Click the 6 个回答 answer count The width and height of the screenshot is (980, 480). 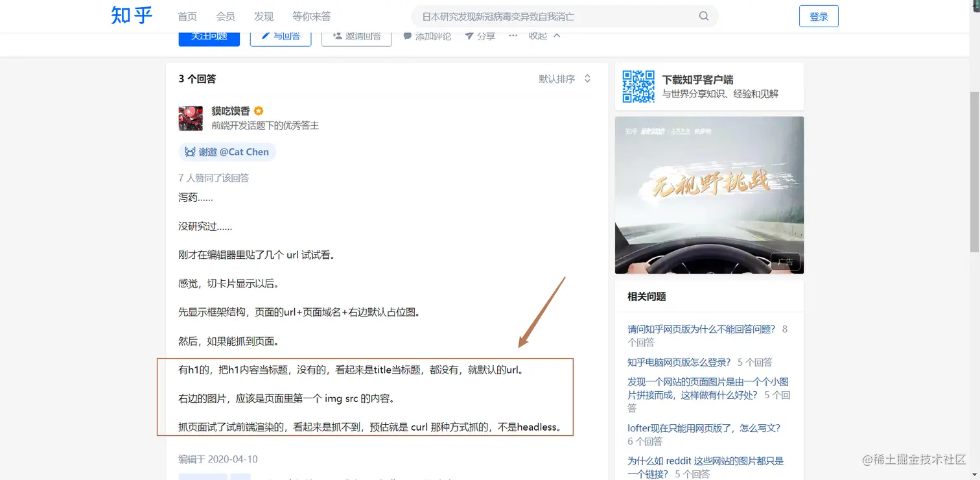coord(645,441)
